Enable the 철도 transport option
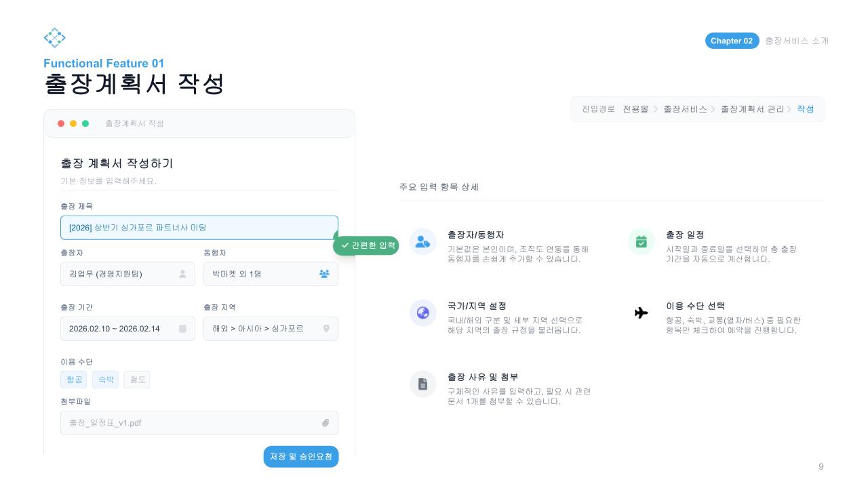The image size is (868, 488). point(136,380)
